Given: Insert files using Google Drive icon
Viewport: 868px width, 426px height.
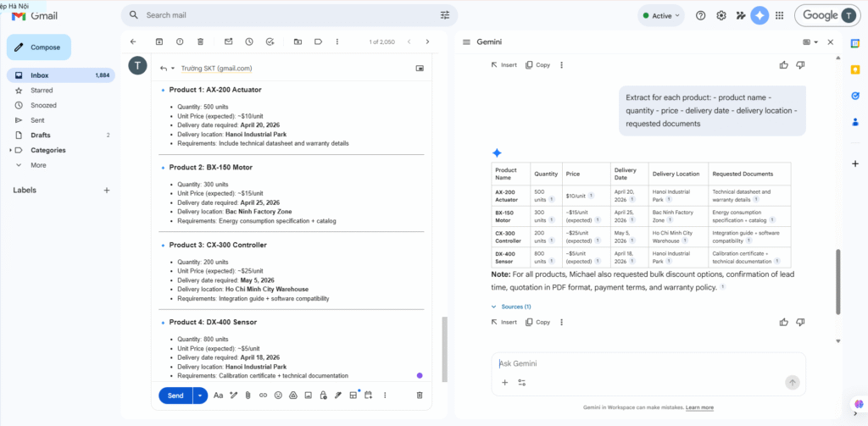Looking at the screenshot, I should [293, 396].
